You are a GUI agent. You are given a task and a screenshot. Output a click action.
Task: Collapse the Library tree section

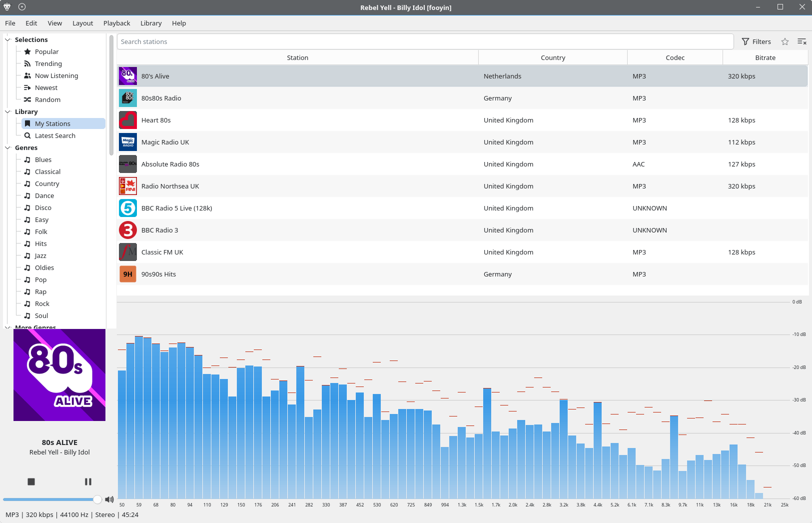7,111
